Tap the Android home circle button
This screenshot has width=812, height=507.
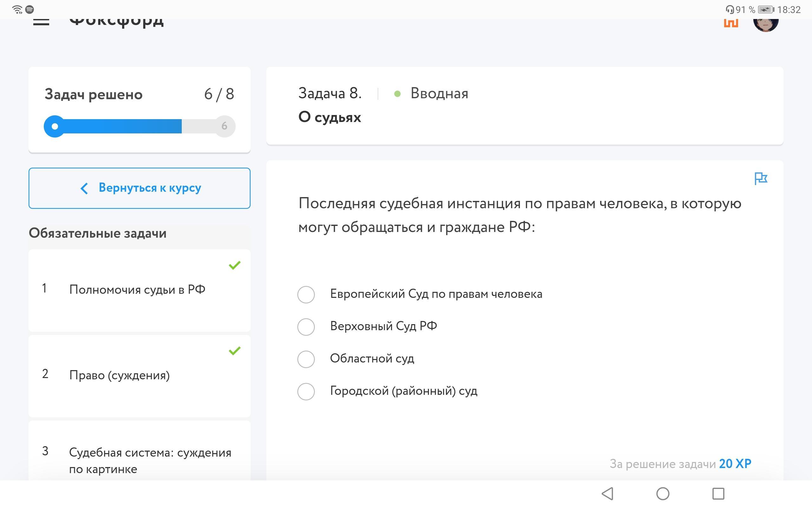(663, 493)
